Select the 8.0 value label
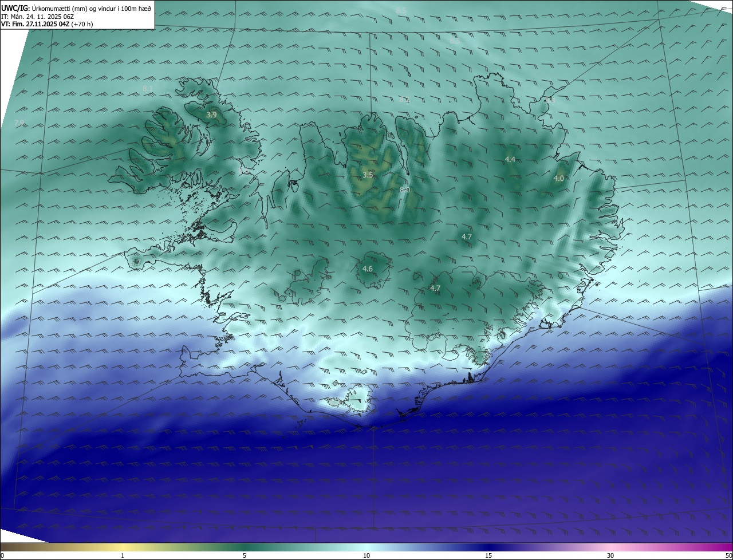Screen dimensions: 733x560 [x=405, y=190]
